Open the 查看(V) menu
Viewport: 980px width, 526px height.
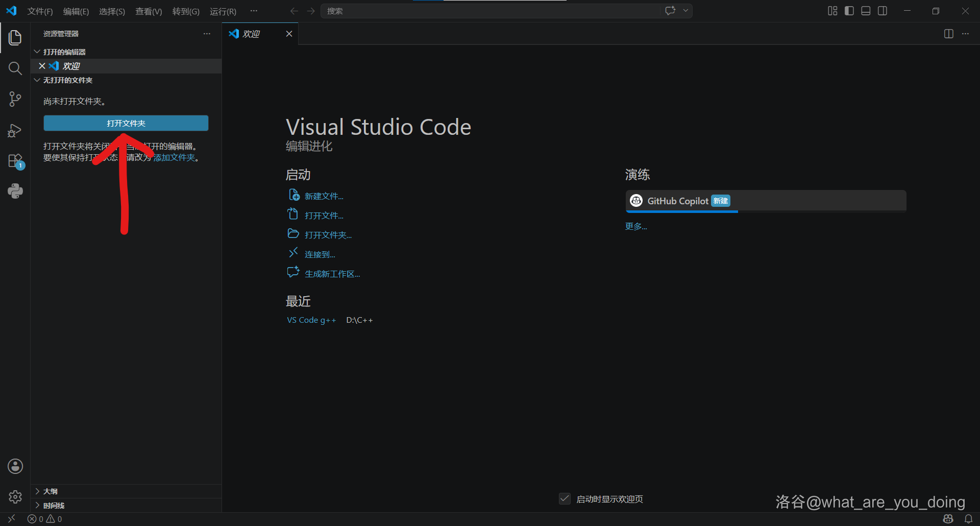click(149, 11)
